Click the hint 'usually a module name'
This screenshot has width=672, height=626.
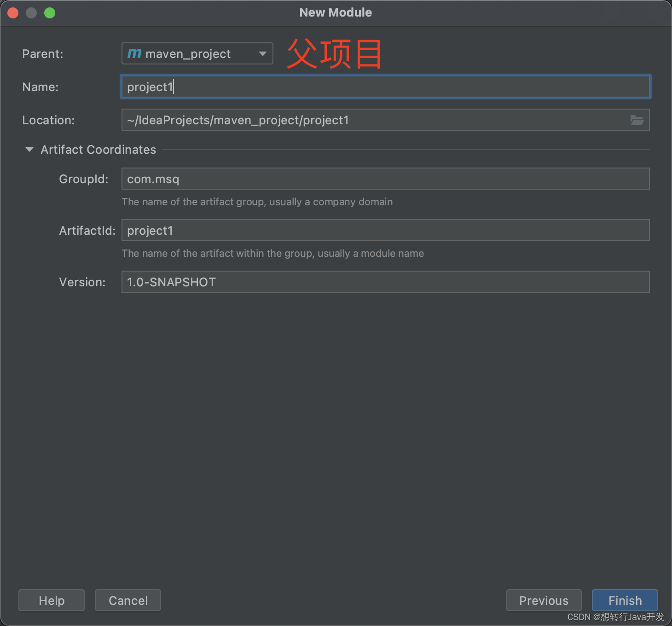[371, 253]
